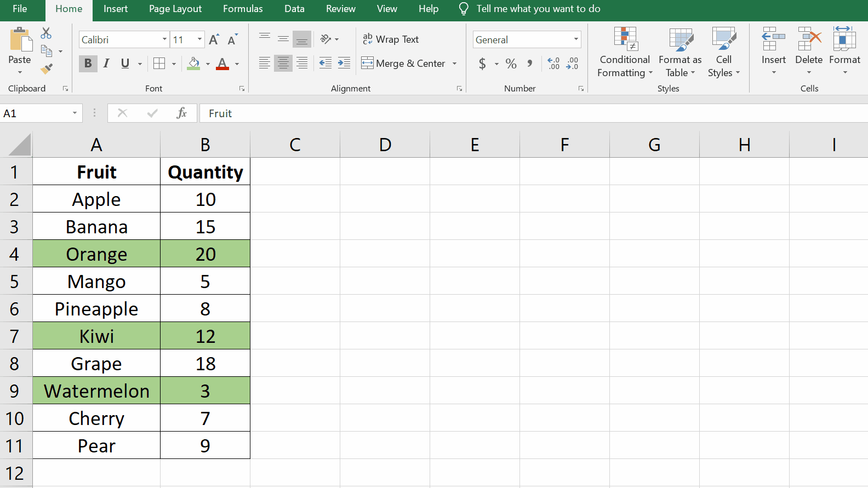Viewport: 868px width, 488px height.
Task: Apply Percent Style format
Action: (511, 64)
